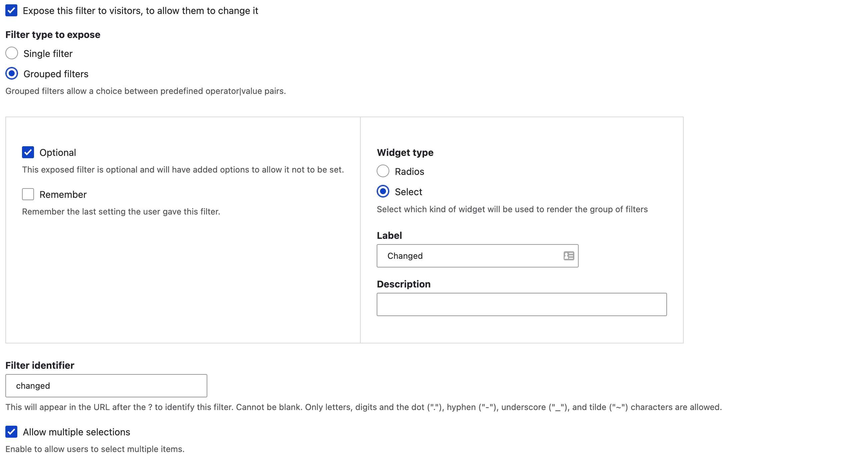Choose Select as widget type
This screenshot has height=463, width=868.
[383, 191]
